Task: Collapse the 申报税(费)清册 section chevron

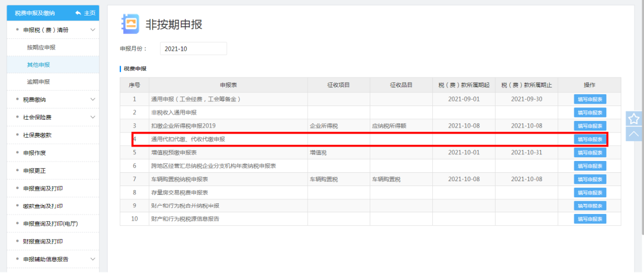Action: pos(93,30)
